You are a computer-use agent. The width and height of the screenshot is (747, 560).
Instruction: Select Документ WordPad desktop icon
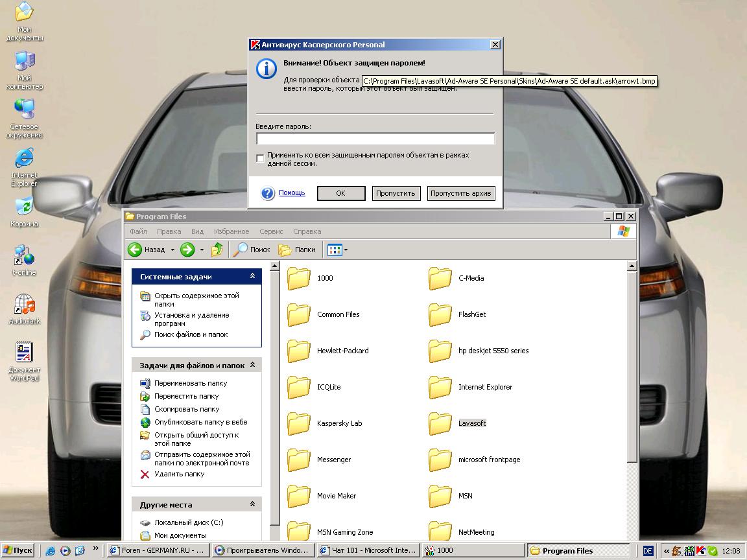(24, 362)
